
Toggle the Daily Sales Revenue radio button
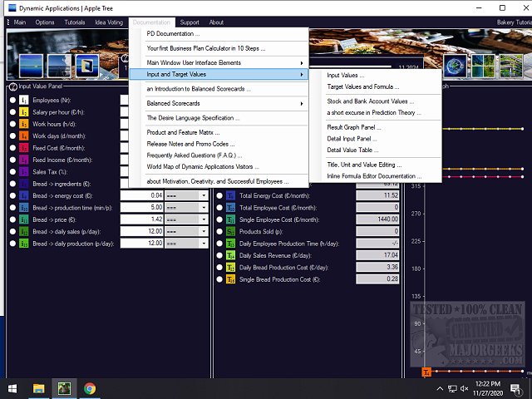[219, 255]
